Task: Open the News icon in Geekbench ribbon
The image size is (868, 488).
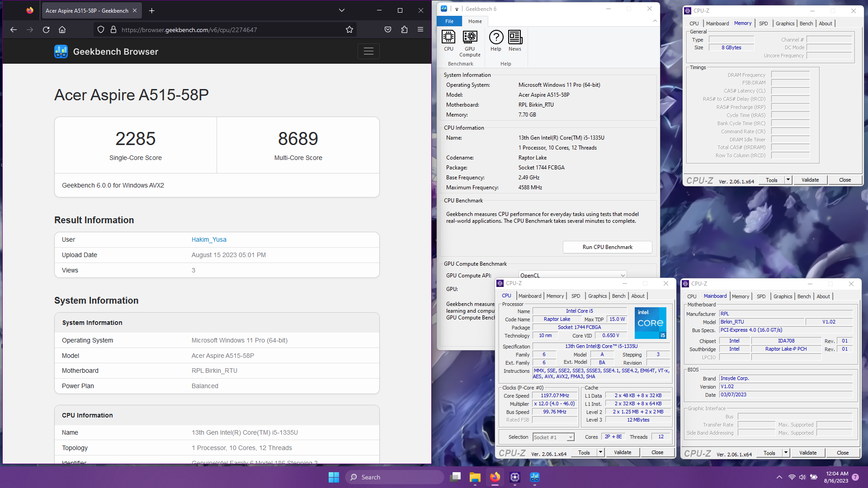Action: (515, 41)
